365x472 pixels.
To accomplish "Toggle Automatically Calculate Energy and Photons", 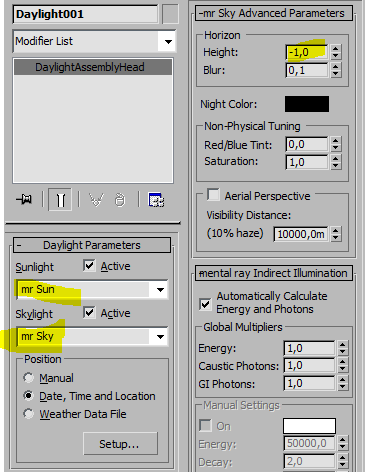I will pos(205,304).
